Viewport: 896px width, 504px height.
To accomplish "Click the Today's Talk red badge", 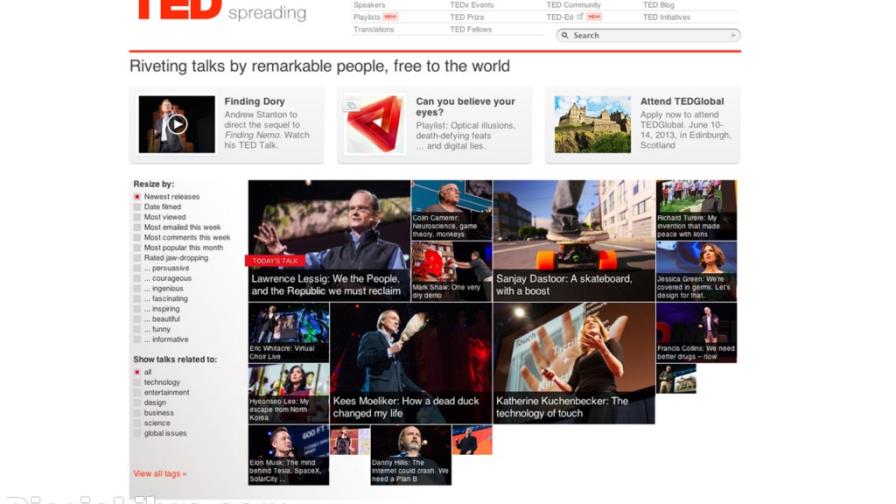I will click(x=275, y=261).
